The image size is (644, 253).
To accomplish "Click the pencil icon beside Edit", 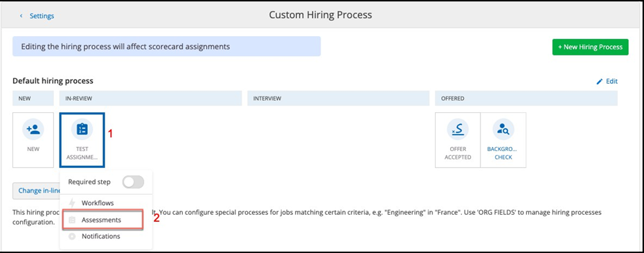I will pos(600,82).
